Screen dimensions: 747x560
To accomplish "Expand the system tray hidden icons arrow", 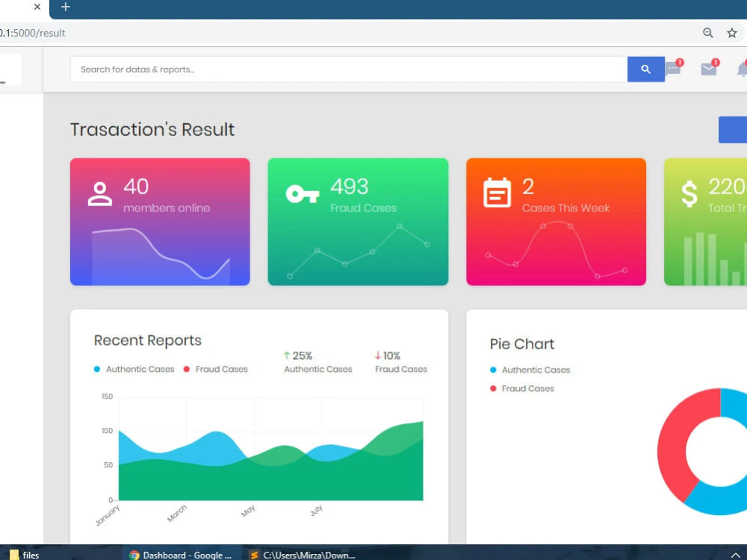I will (735, 555).
